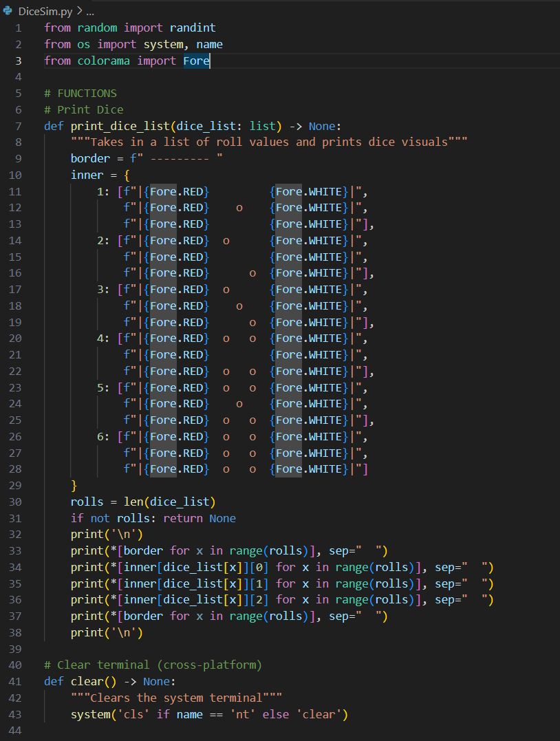Click the dictionary key '3:'

(103, 289)
